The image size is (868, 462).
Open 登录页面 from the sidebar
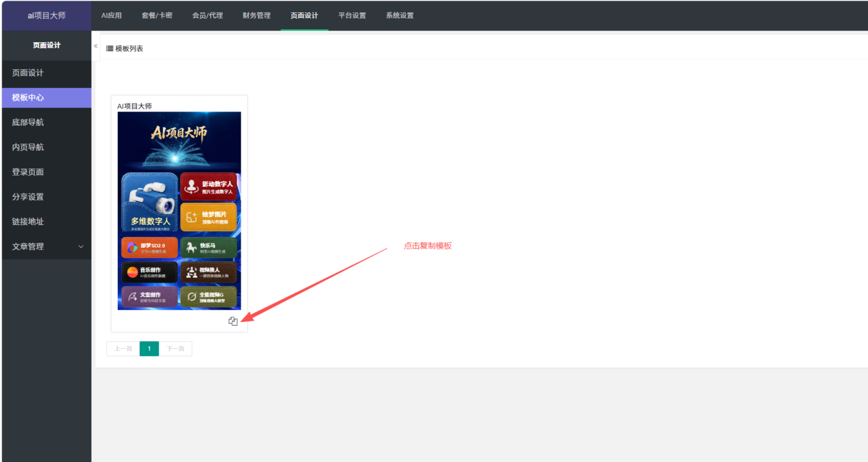[x=46, y=172]
